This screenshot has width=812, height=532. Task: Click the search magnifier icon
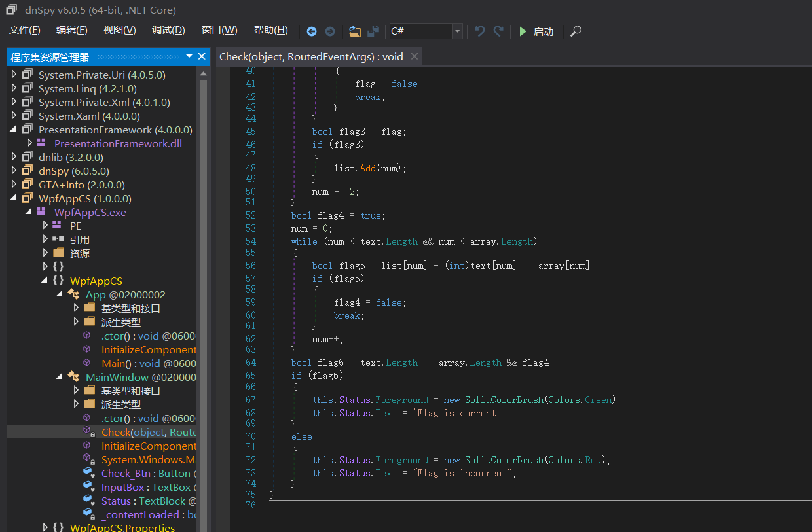(576, 31)
